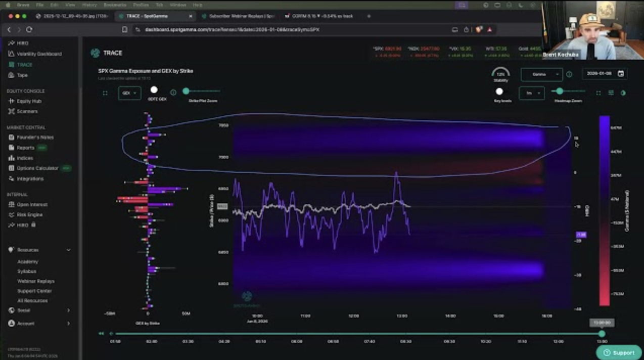The width and height of the screenshot is (644, 360).
Task: Collapse the Resources section in sidebar
Action: coord(68,250)
